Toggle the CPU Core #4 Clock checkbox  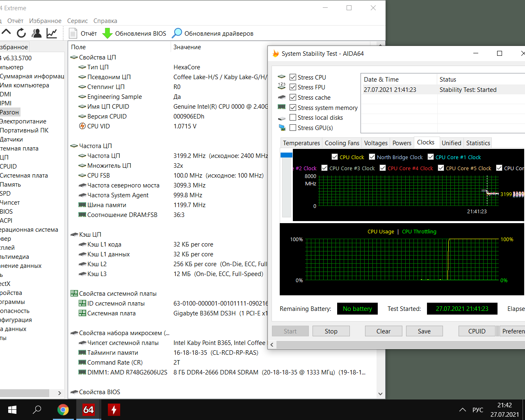pyautogui.click(x=383, y=168)
